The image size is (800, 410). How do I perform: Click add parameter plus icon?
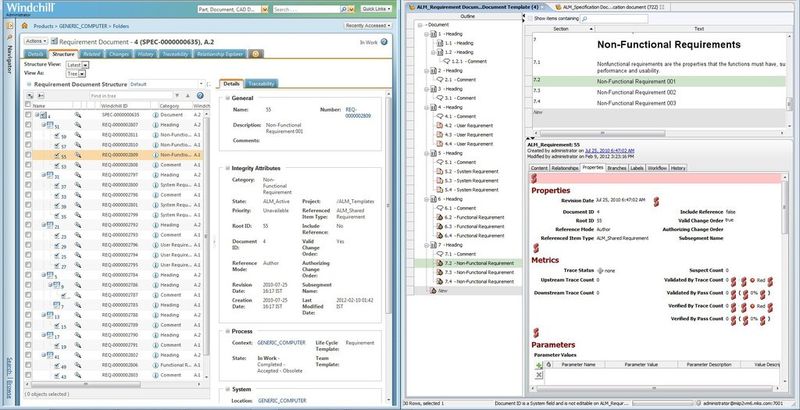click(x=539, y=365)
